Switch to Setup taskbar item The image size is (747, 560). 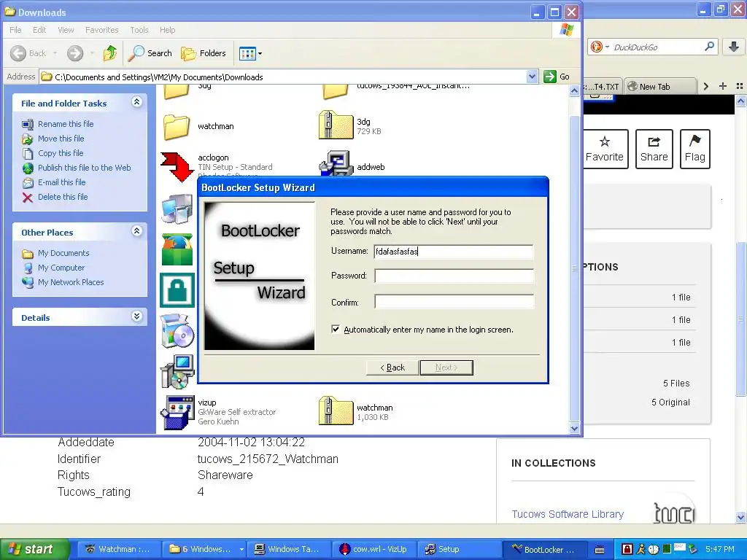click(459, 549)
